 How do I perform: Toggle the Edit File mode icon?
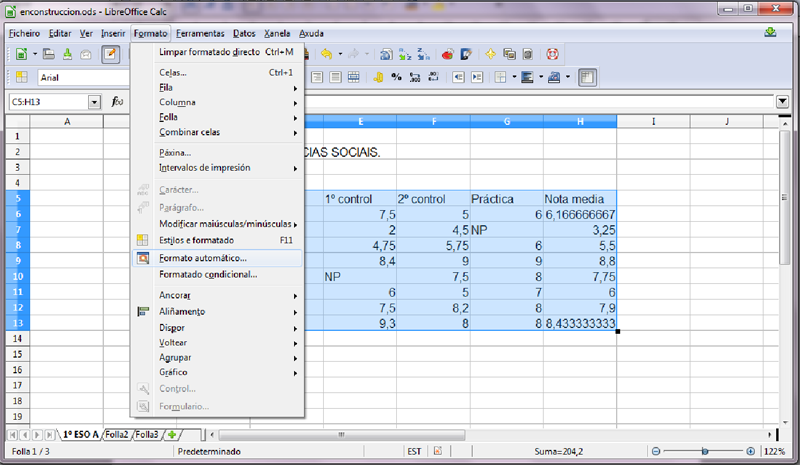click(112, 54)
